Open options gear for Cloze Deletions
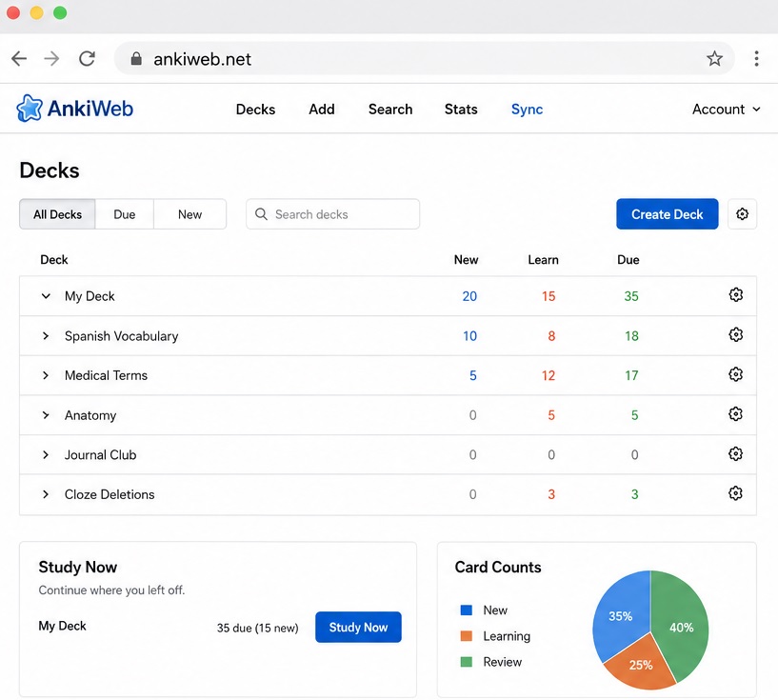Viewport: 778px width, 700px height. (736, 493)
